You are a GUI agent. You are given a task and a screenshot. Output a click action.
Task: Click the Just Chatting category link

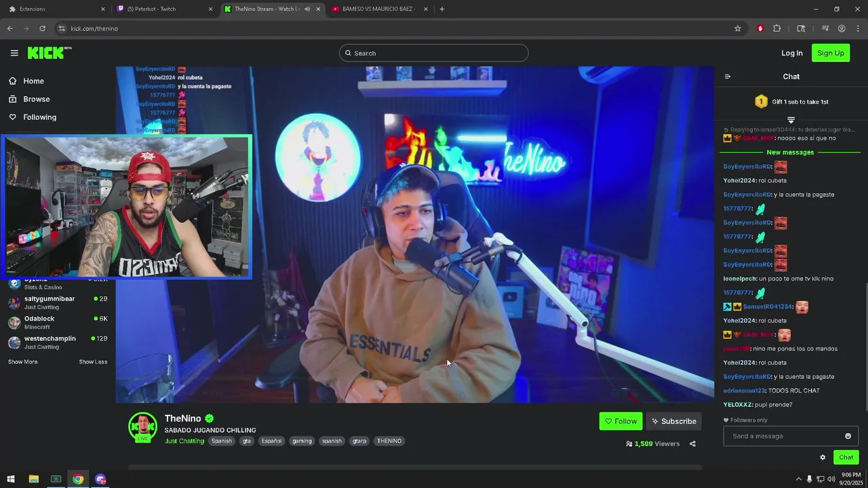pyautogui.click(x=184, y=441)
